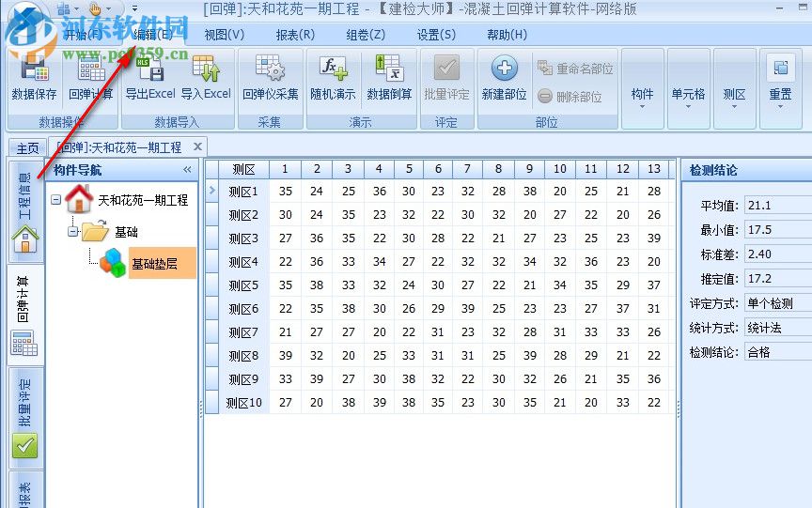
Task: Click column header 13 in the grid
Action: 653,169
